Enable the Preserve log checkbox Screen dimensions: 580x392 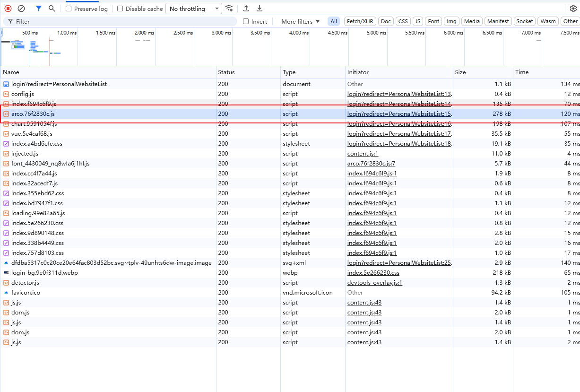tap(69, 9)
